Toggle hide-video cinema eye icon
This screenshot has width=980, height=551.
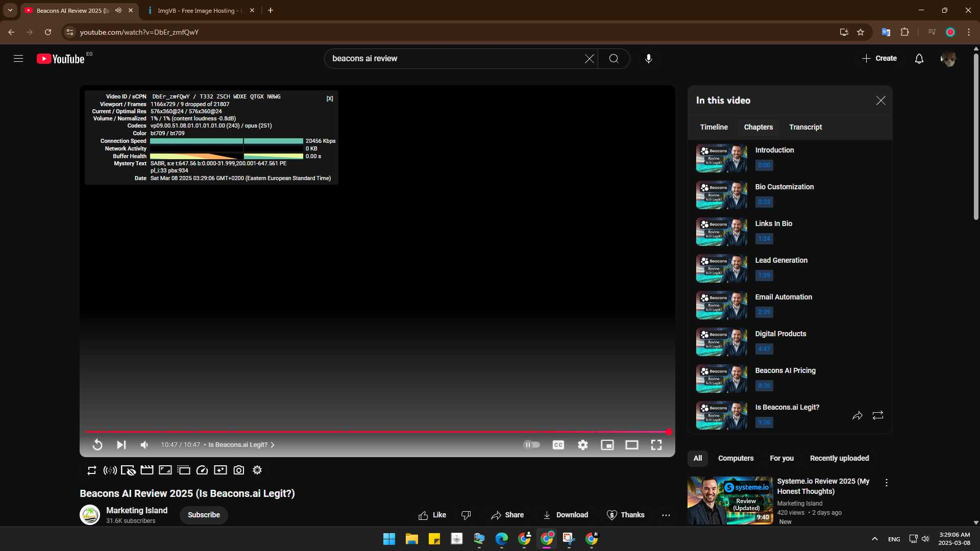(128, 470)
